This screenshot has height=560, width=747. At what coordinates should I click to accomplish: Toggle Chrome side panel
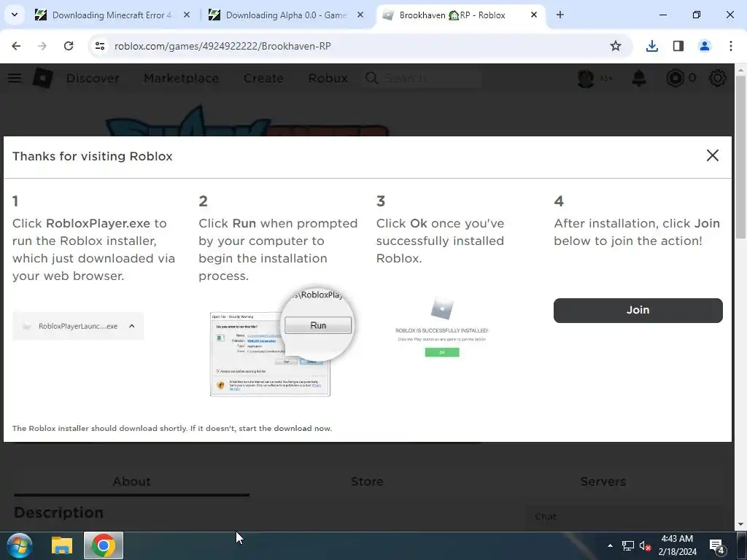[678, 46]
